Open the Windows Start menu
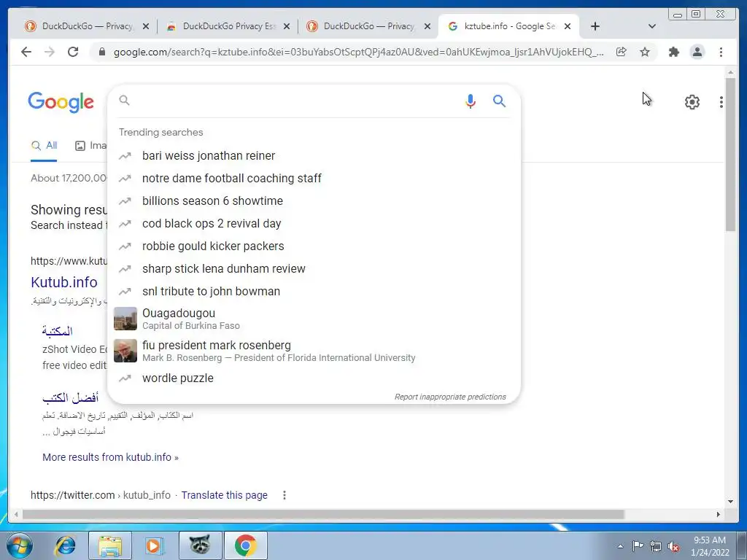Screen dimensions: 747x560 click(x=19, y=545)
